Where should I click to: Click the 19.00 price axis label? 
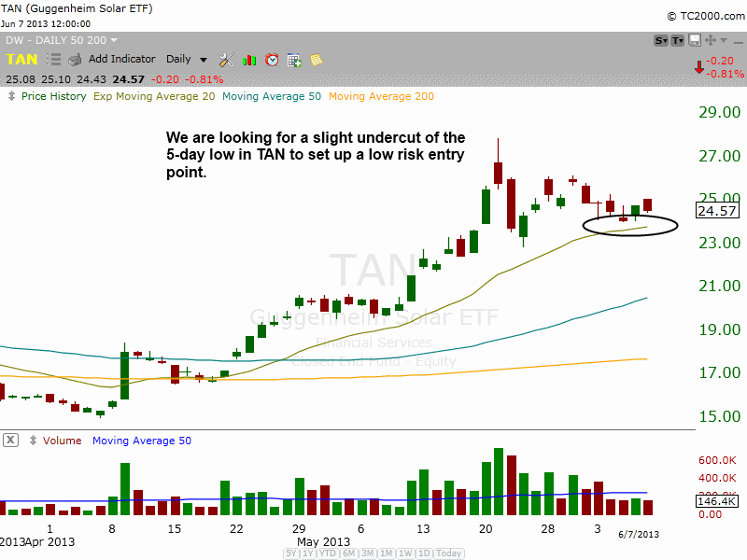click(719, 329)
